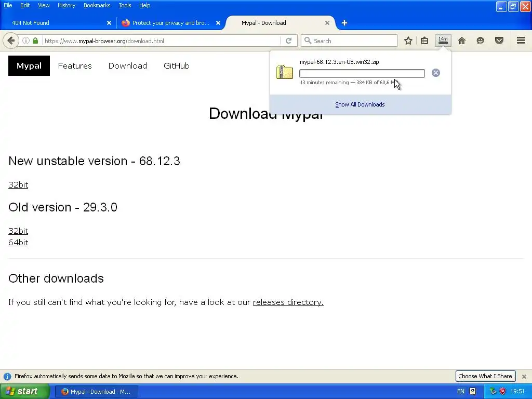The height and width of the screenshot is (399, 532).
Task: Open the Bookmarks menu
Action: (x=97, y=5)
